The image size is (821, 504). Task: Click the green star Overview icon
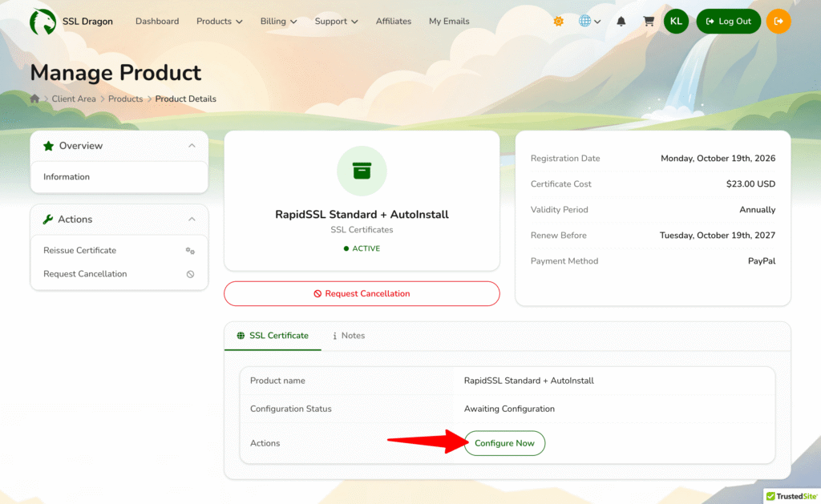(x=49, y=146)
